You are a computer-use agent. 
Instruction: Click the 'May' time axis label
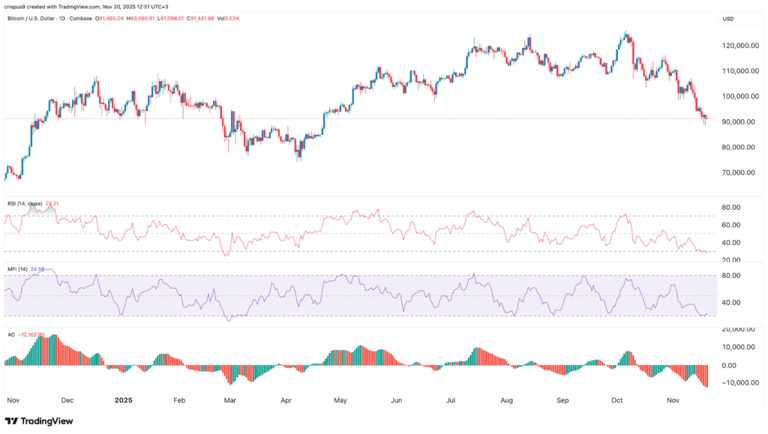340,400
